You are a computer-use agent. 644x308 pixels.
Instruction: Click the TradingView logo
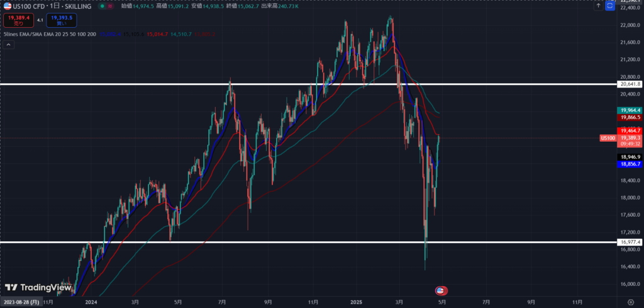38,287
